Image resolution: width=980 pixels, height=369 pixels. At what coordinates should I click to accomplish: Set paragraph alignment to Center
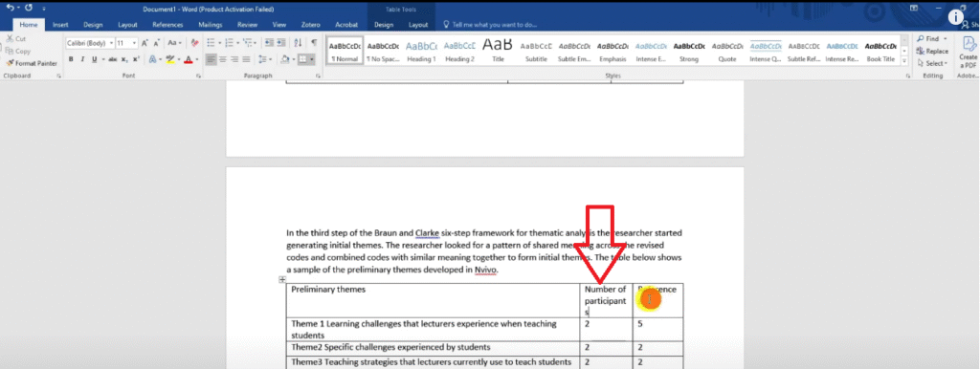click(223, 59)
